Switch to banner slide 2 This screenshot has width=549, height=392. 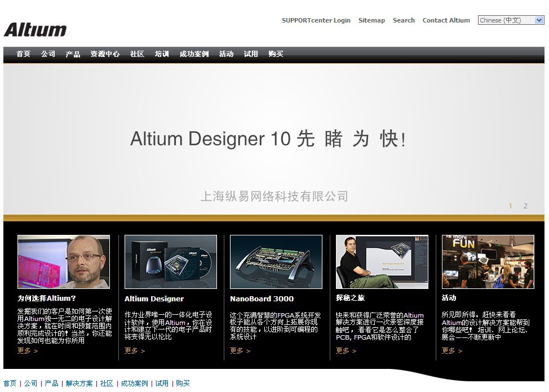point(525,206)
